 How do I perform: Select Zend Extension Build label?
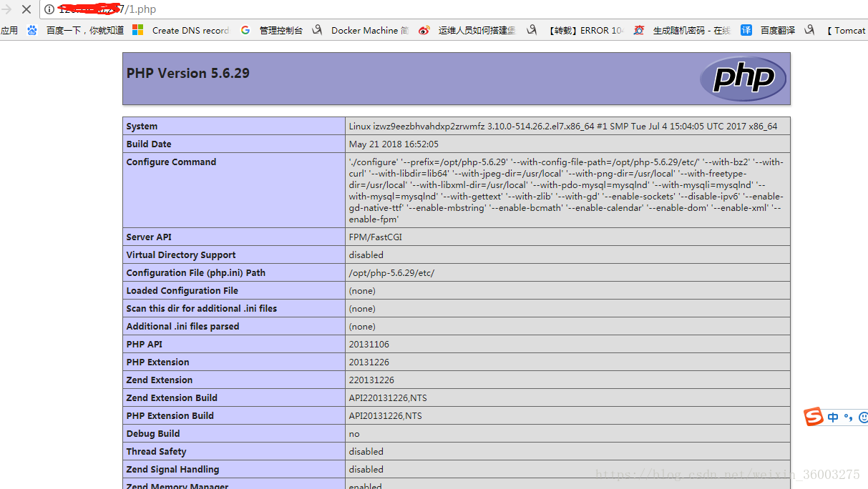click(172, 398)
